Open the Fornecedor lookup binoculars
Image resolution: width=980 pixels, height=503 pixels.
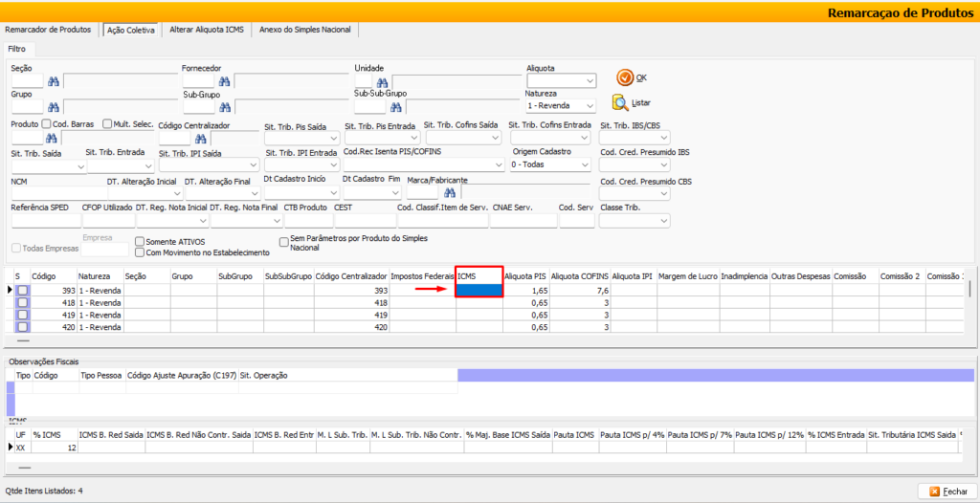pos(223,81)
